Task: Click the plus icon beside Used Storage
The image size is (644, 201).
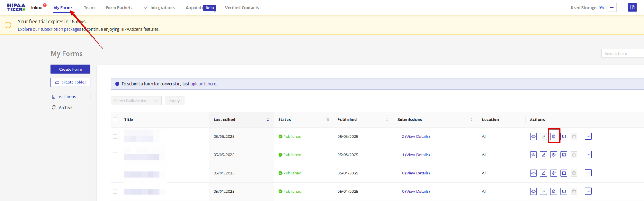Action: (x=612, y=8)
